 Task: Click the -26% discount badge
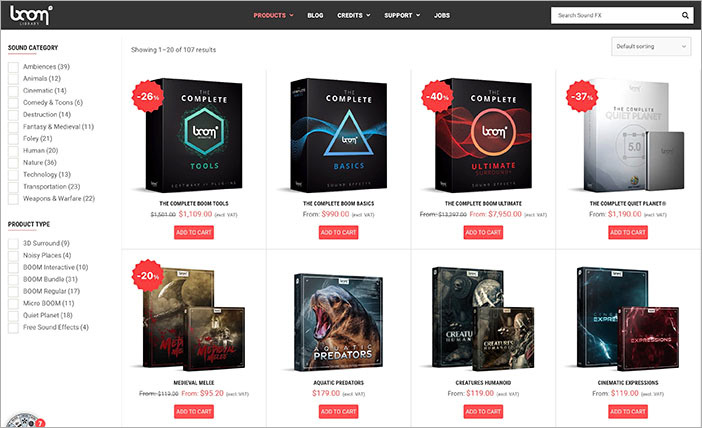point(148,96)
